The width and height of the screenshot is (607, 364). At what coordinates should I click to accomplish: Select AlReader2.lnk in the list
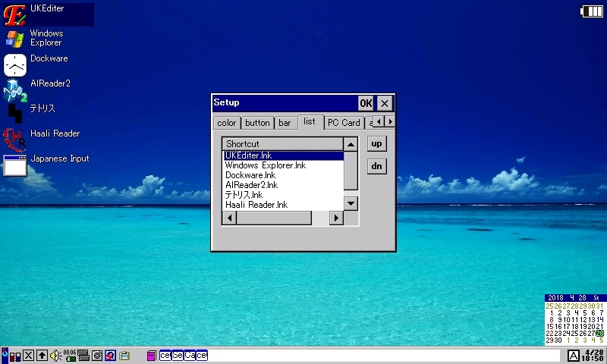[283, 185]
